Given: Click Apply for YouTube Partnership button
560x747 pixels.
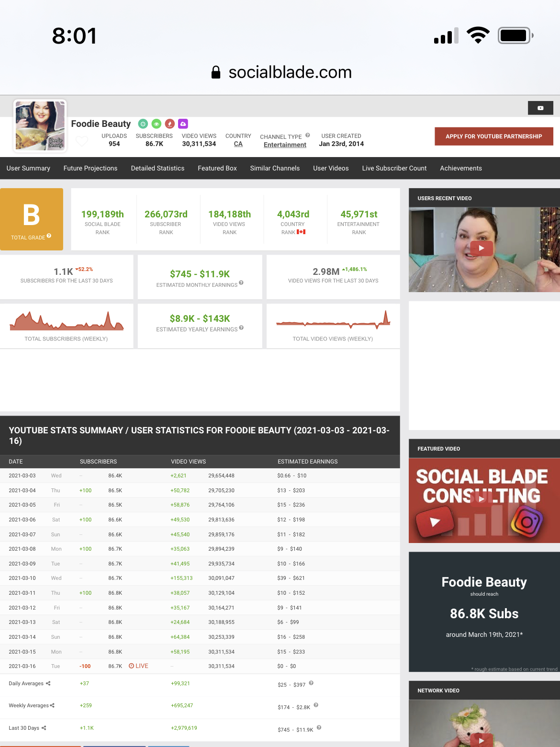Looking at the screenshot, I should [x=494, y=136].
